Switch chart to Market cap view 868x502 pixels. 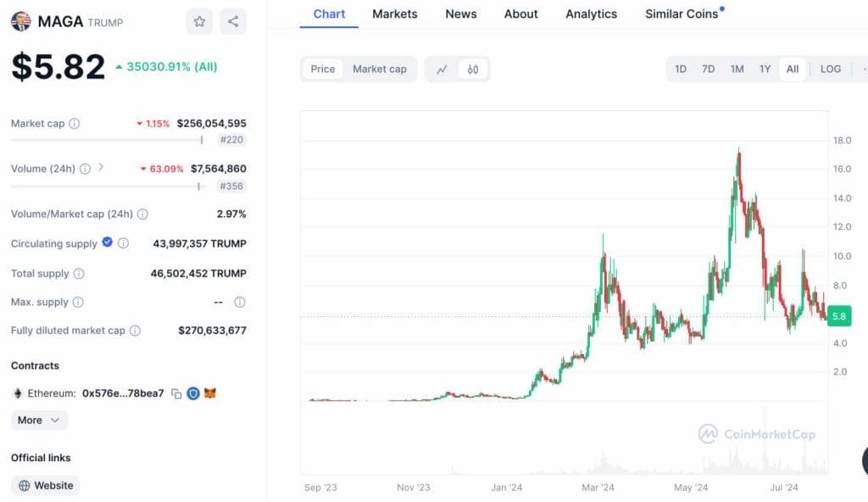pos(379,69)
